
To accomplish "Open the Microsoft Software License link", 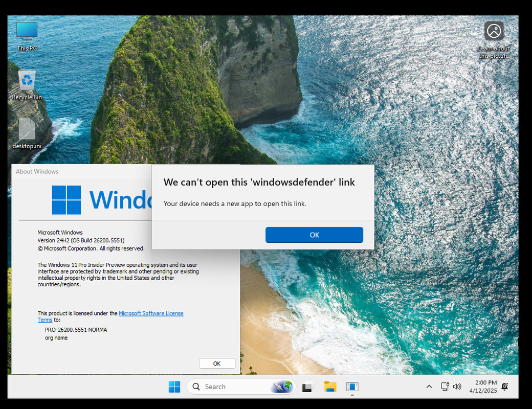I will (x=151, y=313).
